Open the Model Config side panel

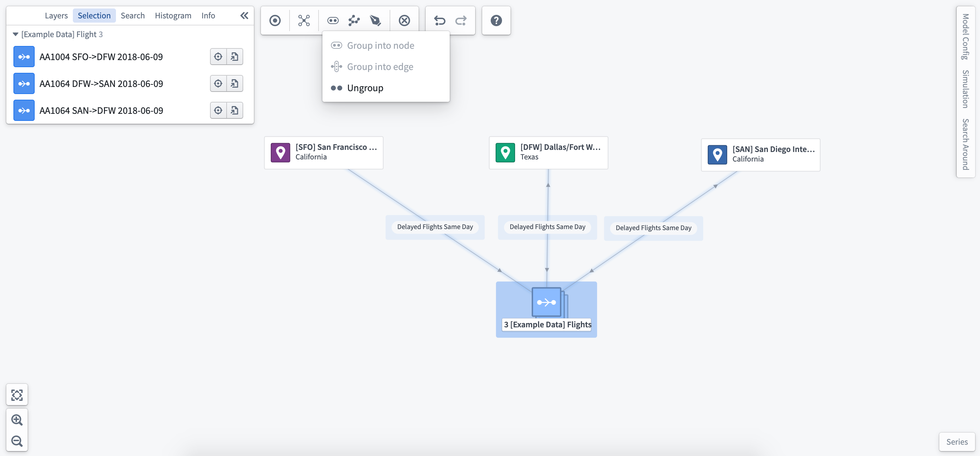966,37
